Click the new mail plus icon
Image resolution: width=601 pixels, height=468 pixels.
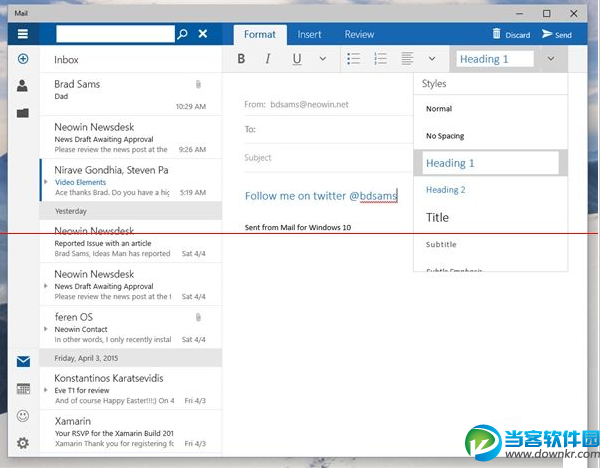pyautogui.click(x=22, y=60)
